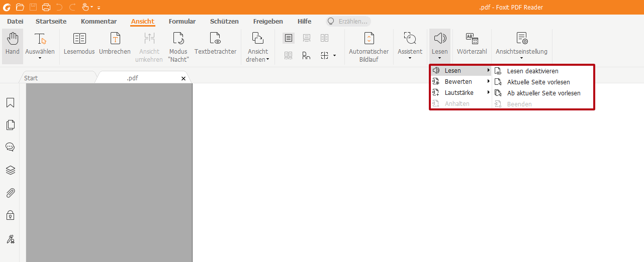
Task: Click the Print icon in quick access
Action: pos(46,7)
